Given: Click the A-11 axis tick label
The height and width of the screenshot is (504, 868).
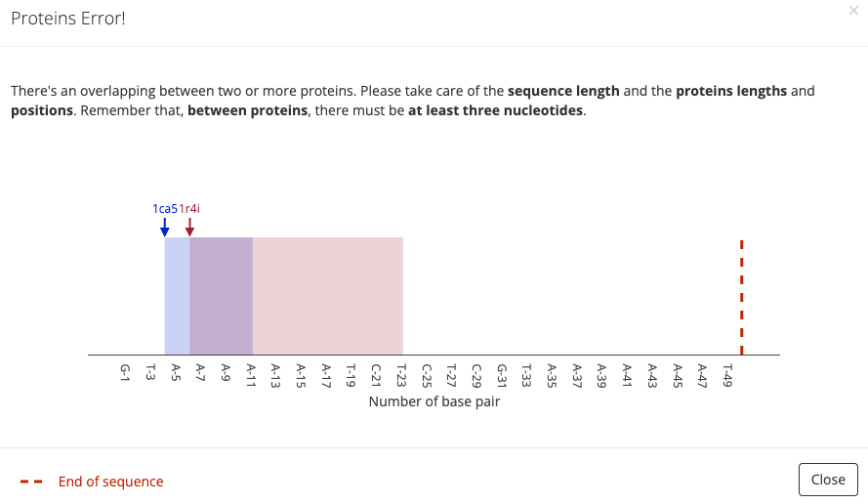Looking at the screenshot, I should tap(251, 375).
